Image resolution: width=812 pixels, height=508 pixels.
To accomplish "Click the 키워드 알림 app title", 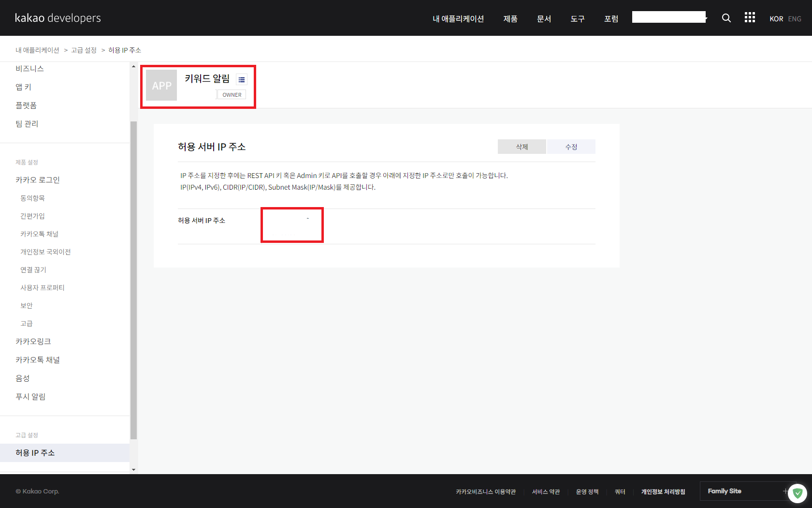I will pyautogui.click(x=207, y=79).
